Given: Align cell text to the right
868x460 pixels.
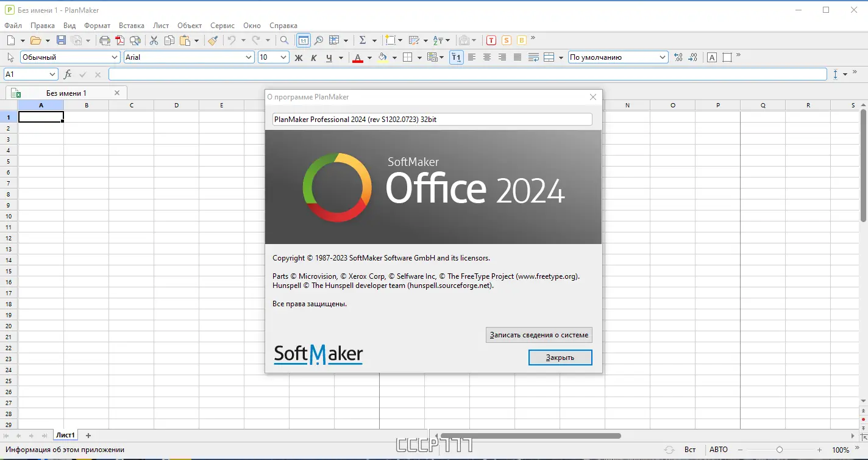Looking at the screenshot, I should 502,57.
